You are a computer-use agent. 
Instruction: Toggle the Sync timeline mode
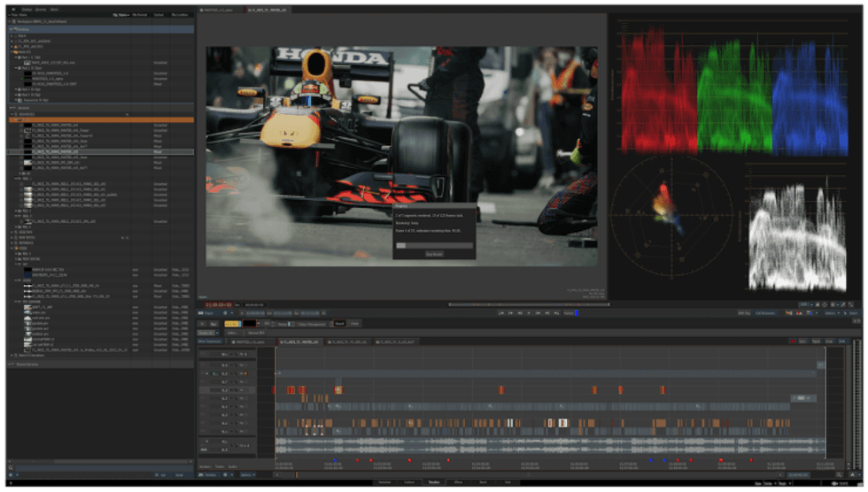(x=802, y=341)
